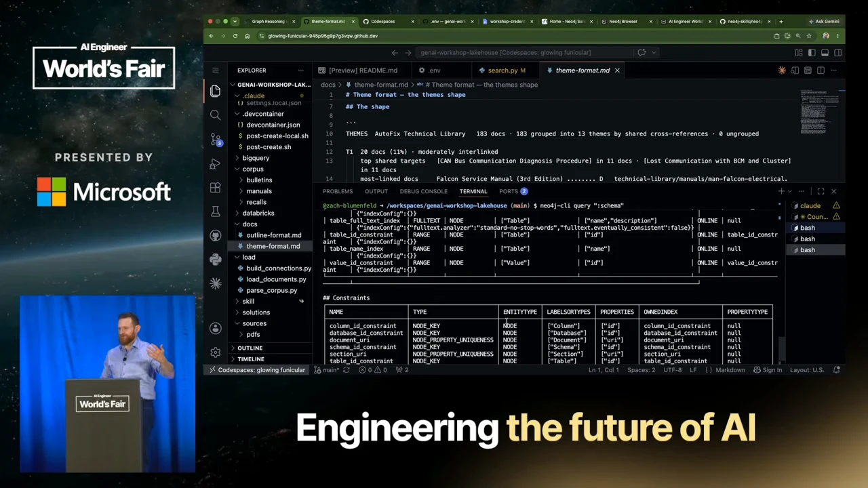
Task: Open the DEBUG CONSOLE panel tab
Action: tap(424, 191)
